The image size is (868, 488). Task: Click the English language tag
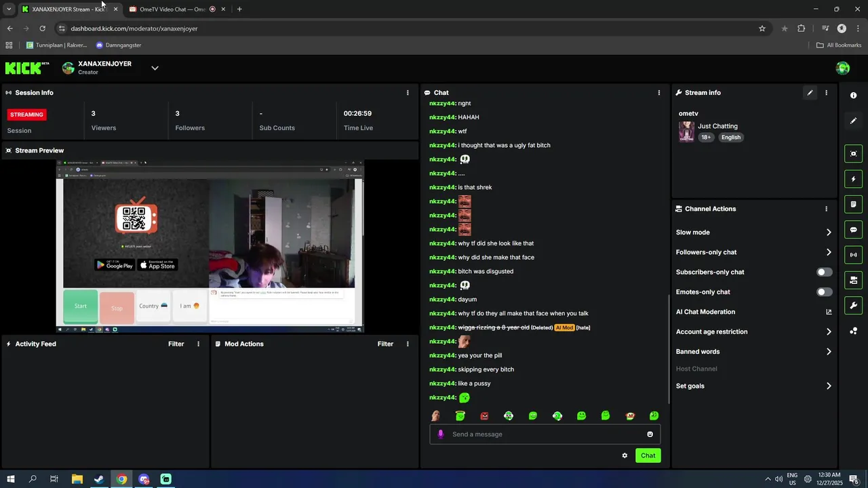click(x=731, y=137)
